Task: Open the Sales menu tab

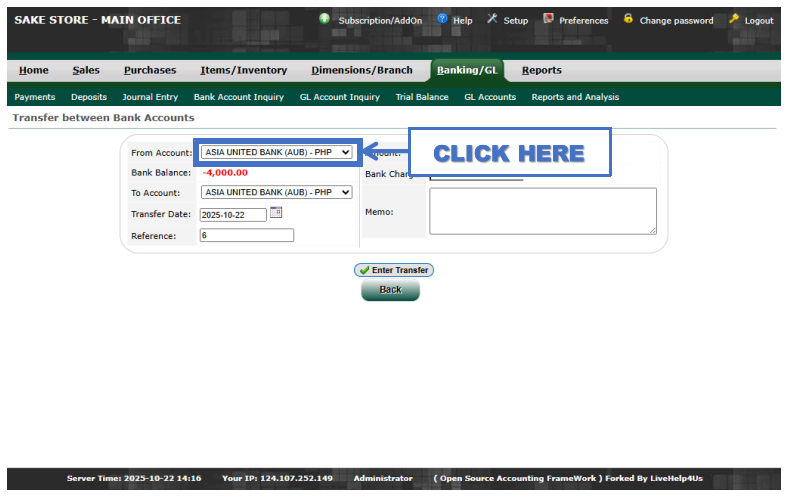Action: tap(86, 70)
